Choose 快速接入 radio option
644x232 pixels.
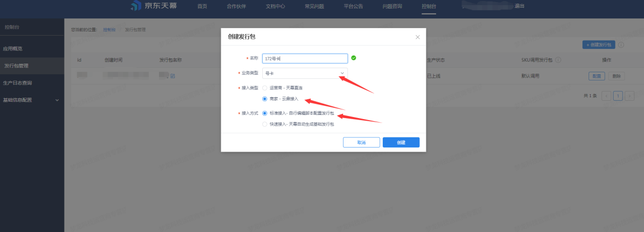[264, 124]
